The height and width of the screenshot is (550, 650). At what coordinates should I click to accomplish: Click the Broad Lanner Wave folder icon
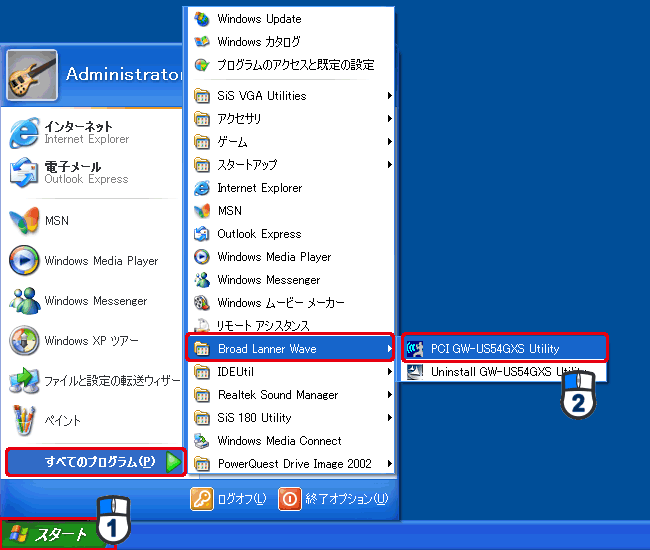[x=202, y=349]
